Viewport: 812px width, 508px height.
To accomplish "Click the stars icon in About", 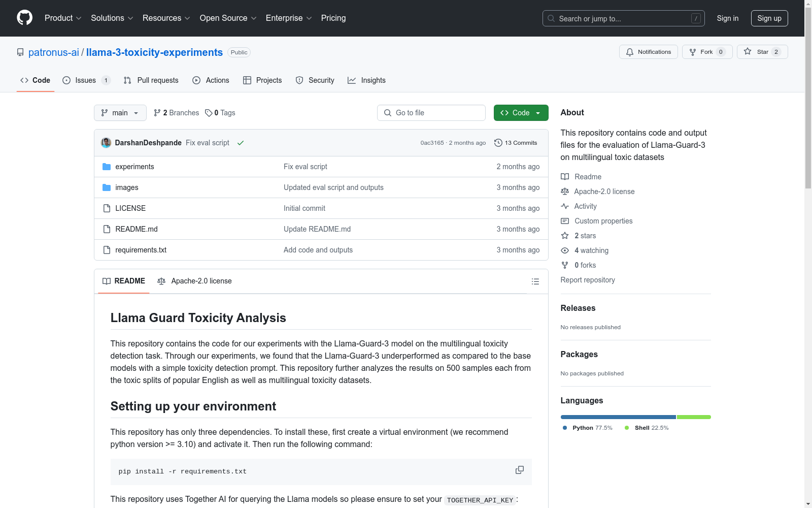I will coord(565,236).
